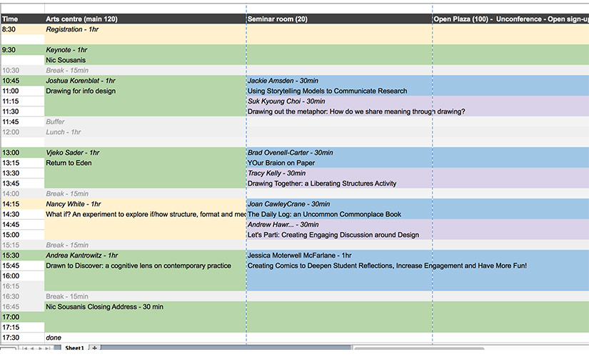This screenshot has height=364, width=589.
Task: Click the 'Suk Kyoung Choi - 30min' cell
Action: click(x=339, y=101)
